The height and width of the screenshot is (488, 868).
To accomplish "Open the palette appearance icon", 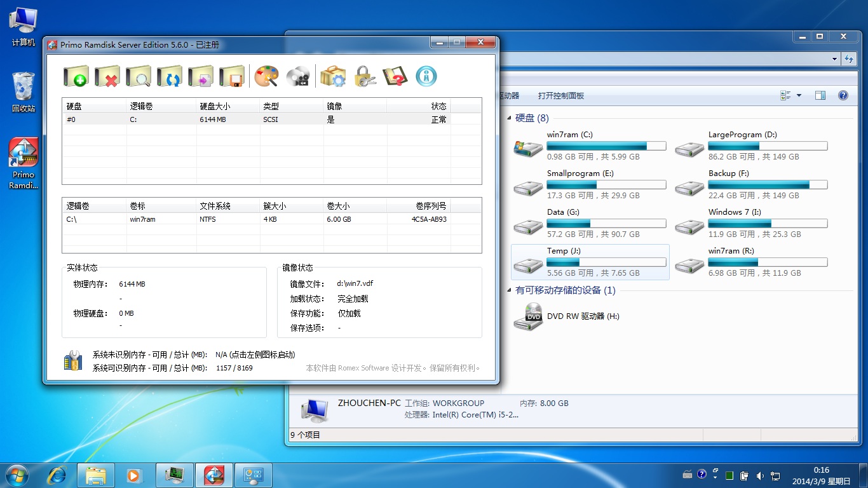I will [x=267, y=76].
